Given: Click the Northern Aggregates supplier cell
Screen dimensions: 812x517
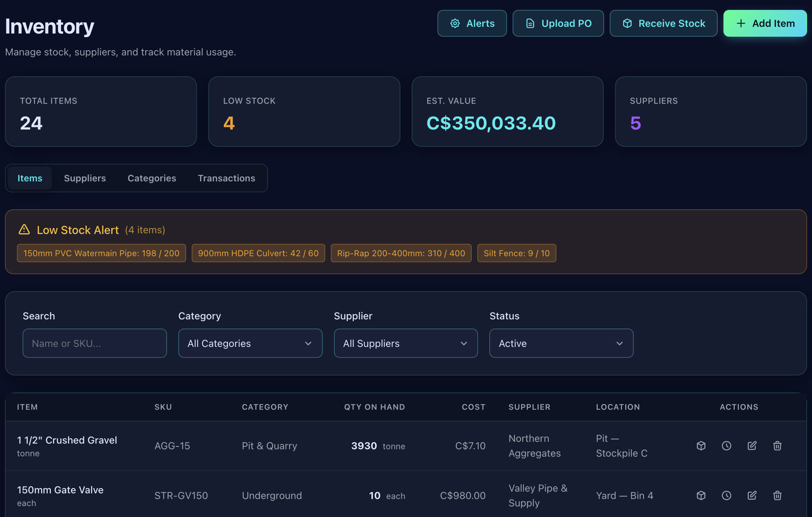Looking at the screenshot, I should tap(535, 446).
